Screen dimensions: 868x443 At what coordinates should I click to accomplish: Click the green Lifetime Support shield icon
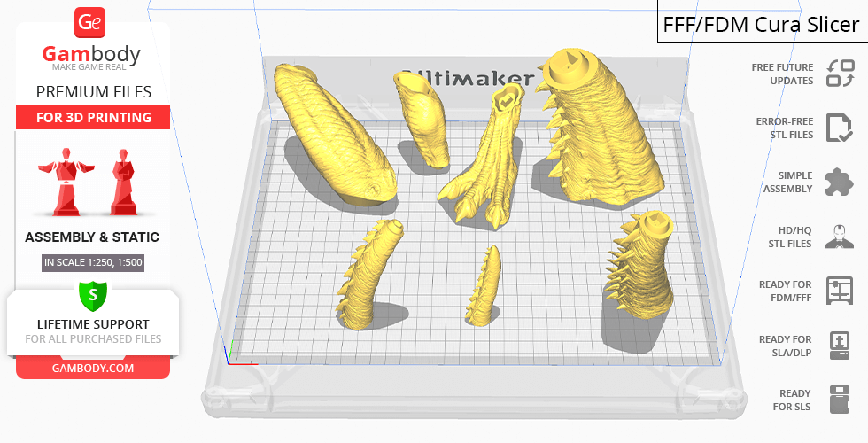(92, 295)
